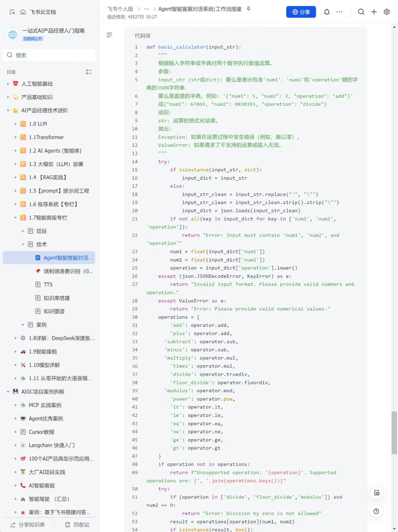Expand the 人工智能基础 section
This screenshot has height=532, width=398.
(8, 84)
